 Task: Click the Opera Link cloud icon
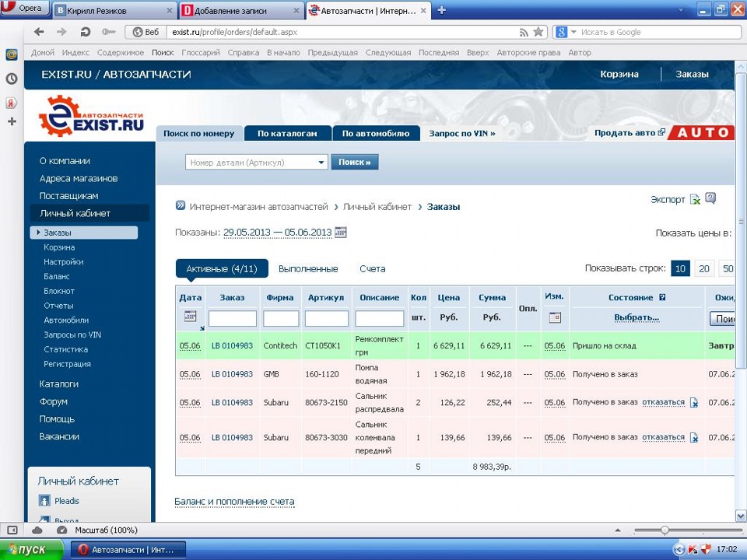(37, 530)
